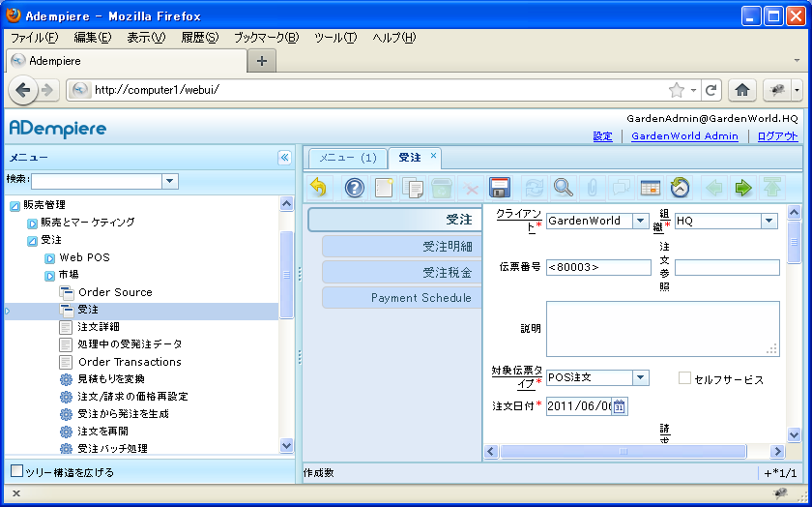Open Order Transactions in the menu tree

click(130, 362)
